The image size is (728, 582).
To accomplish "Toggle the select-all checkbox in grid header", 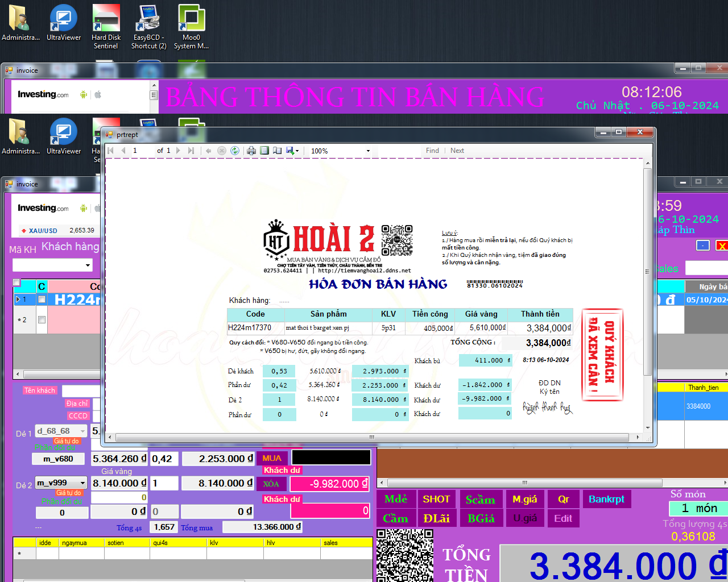I will (x=16, y=282).
